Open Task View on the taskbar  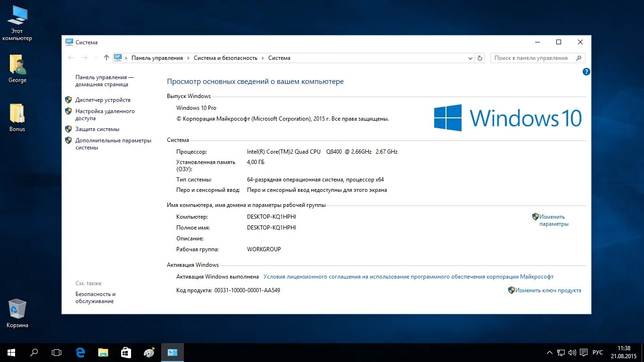[57, 352]
